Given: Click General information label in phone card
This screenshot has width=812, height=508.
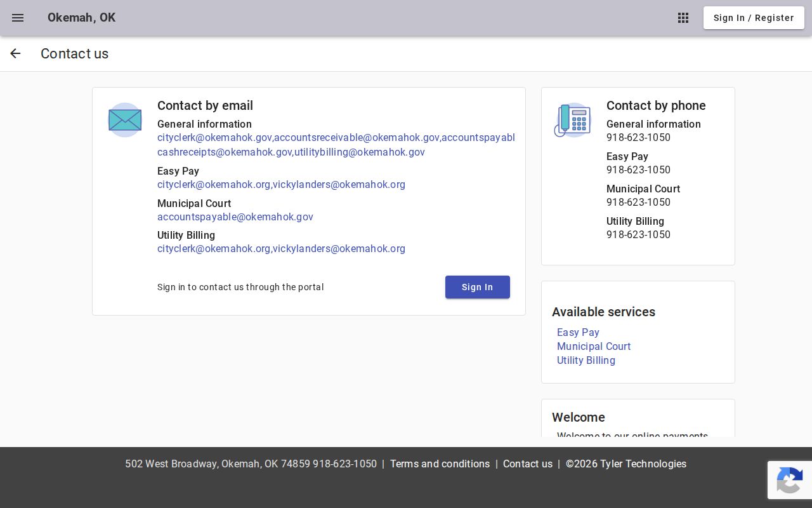Looking at the screenshot, I should click(653, 124).
